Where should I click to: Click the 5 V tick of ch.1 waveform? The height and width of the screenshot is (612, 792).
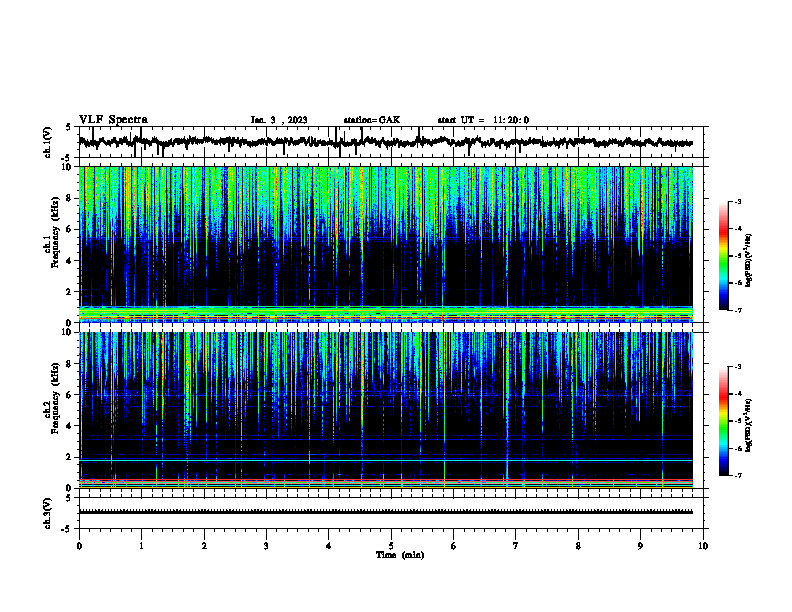tap(68, 128)
